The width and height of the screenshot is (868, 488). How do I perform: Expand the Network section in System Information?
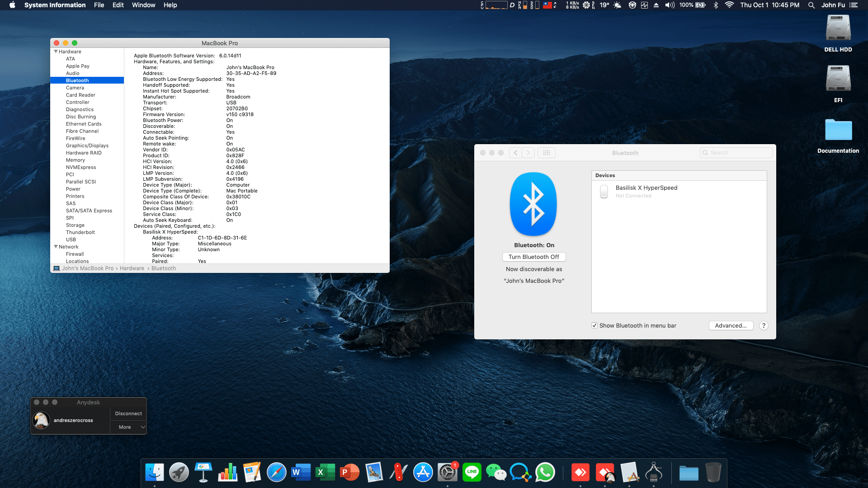pos(56,247)
